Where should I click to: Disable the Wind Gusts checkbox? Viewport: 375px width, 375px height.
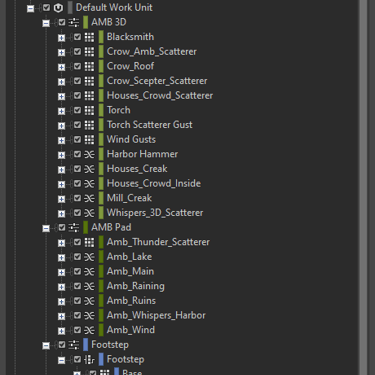77,139
